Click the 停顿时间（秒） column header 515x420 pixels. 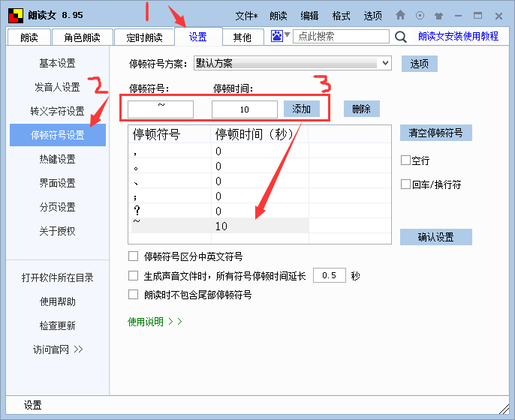pyautogui.click(x=260, y=134)
